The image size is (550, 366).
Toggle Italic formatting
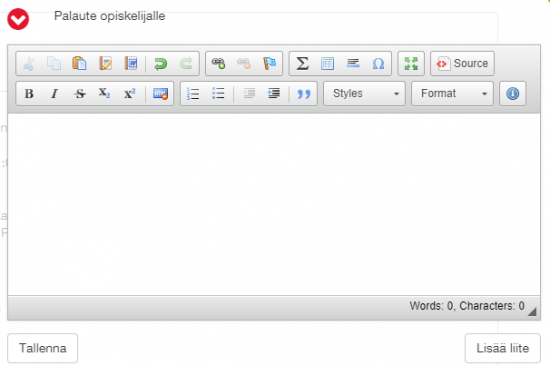(54, 94)
